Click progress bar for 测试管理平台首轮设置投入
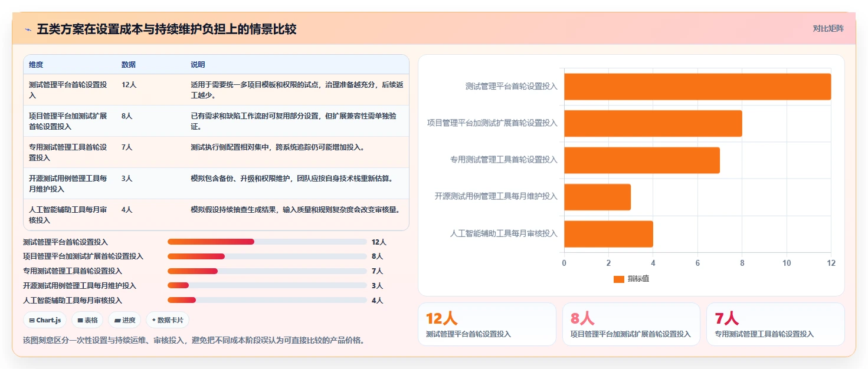This screenshot has height=369, width=868. (267, 242)
